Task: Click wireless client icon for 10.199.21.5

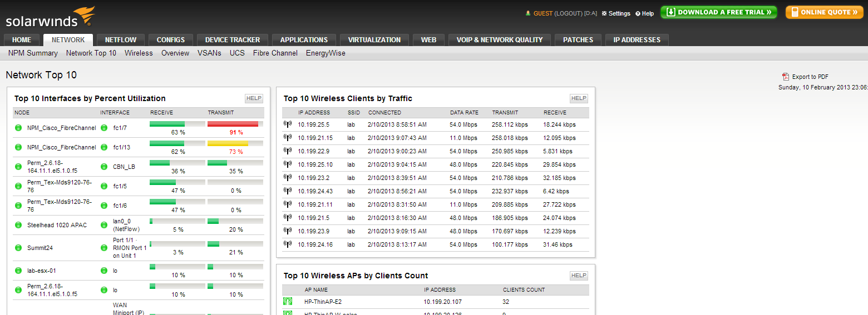Action: tap(288, 218)
